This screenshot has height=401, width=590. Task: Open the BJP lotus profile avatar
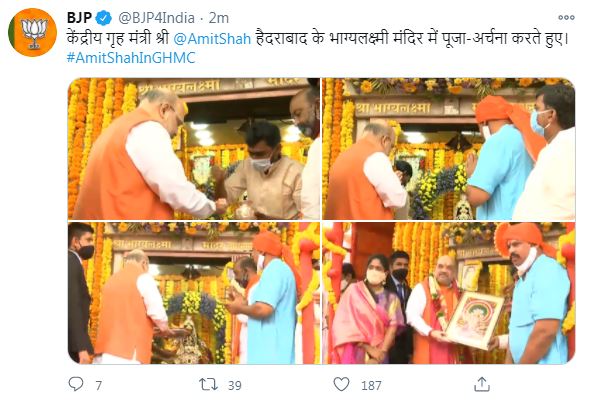pos(32,32)
